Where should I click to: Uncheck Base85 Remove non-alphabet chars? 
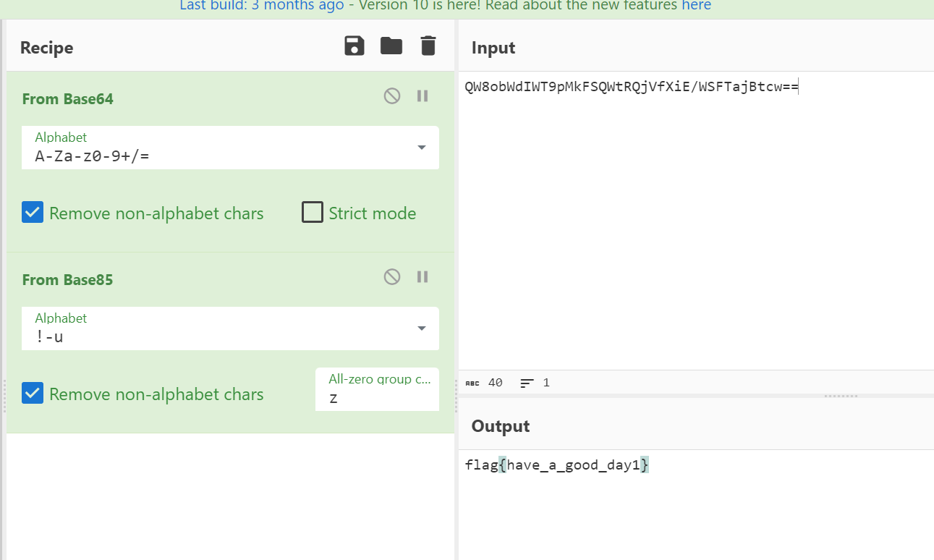click(33, 394)
